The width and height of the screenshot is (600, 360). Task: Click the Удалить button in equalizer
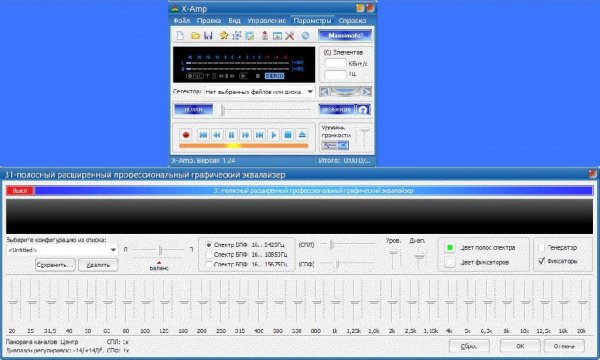pos(98,265)
